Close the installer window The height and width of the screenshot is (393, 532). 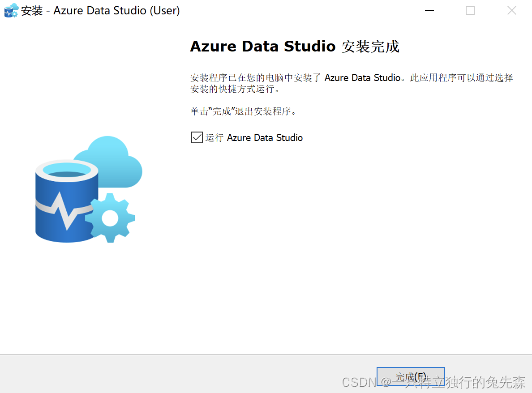512,10
